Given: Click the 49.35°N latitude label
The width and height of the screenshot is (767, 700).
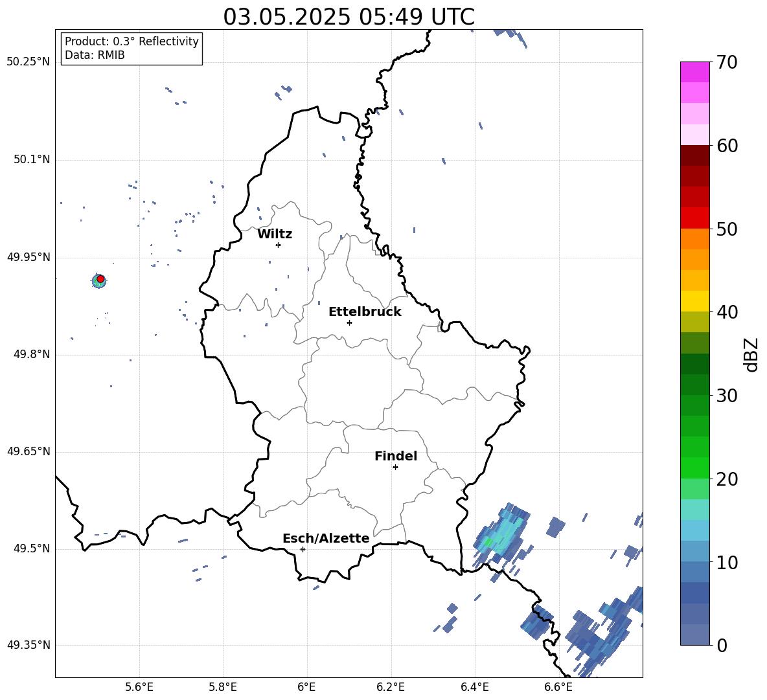Looking at the screenshot, I should 29,645.
